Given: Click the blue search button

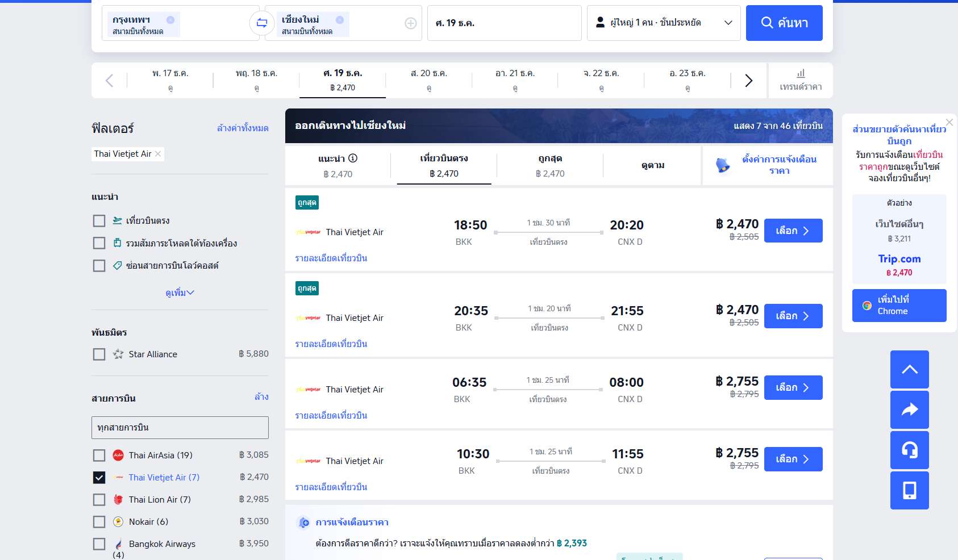Looking at the screenshot, I should click(x=784, y=23).
